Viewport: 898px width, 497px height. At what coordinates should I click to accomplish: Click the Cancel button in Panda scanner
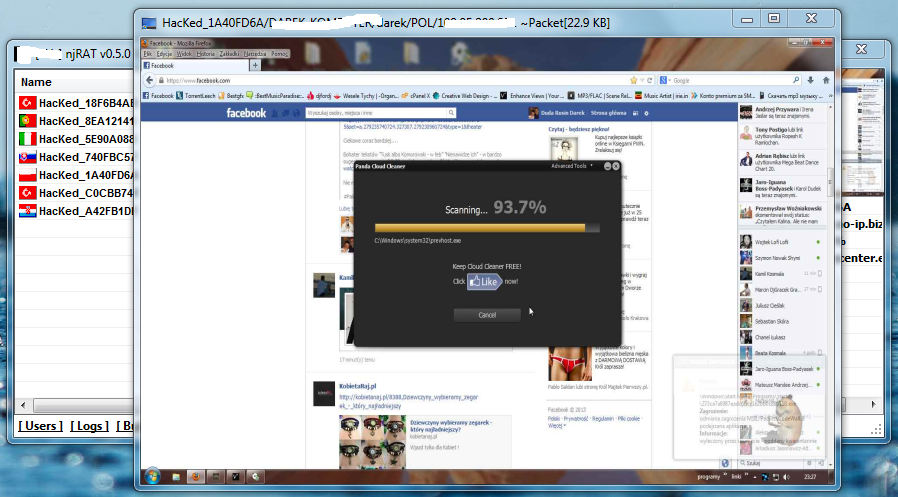[x=487, y=315]
